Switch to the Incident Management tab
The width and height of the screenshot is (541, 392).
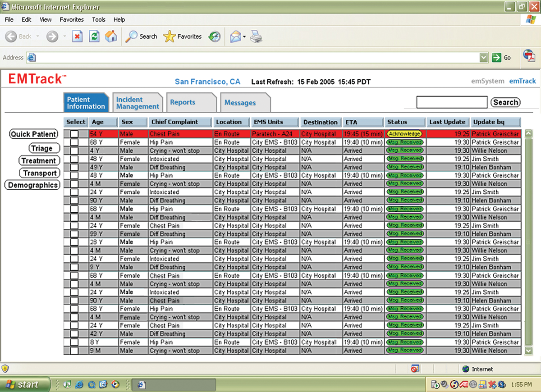click(x=138, y=102)
